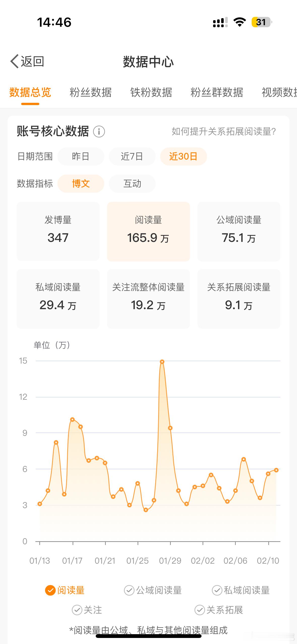The height and width of the screenshot is (644, 297).
Task: Open the info icon beside 账号核心数据
Action: pyautogui.click(x=99, y=132)
